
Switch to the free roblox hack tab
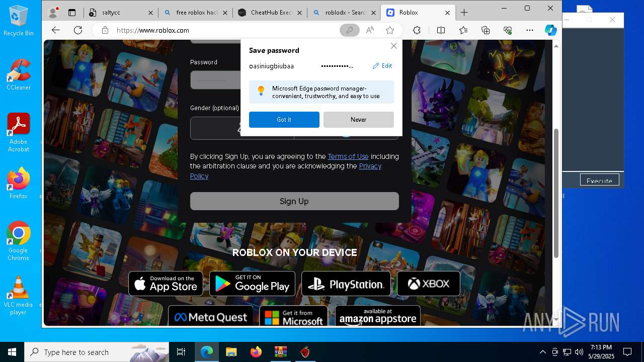[x=197, y=13]
